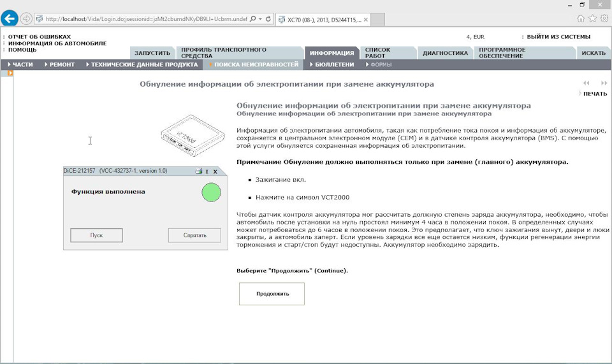
Task: Open address bar search dropdown arrow
Action: click(x=260, y=19)
